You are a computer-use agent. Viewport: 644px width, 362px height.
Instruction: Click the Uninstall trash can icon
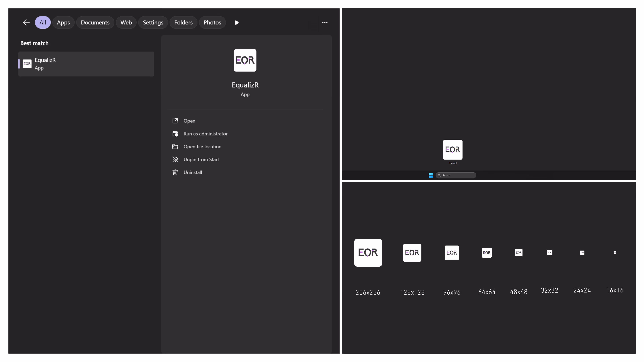tap(175, 172)
